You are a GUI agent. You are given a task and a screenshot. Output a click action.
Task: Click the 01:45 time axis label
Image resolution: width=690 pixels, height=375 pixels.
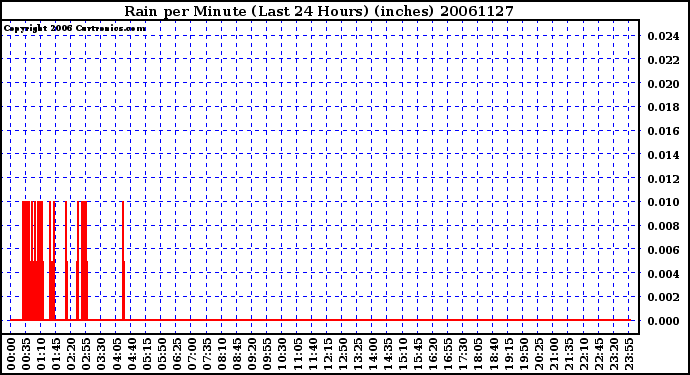(56, 354)
